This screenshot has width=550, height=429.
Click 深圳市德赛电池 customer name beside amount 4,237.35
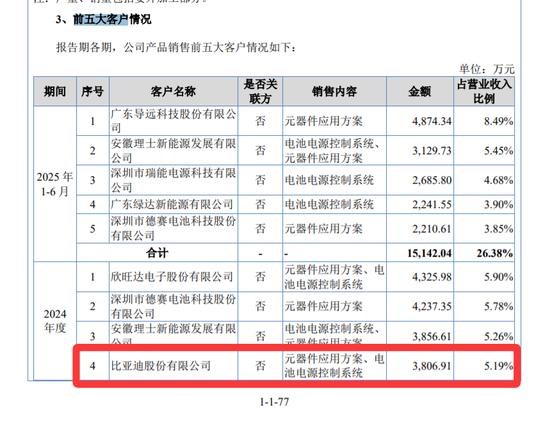coord(173,306)
